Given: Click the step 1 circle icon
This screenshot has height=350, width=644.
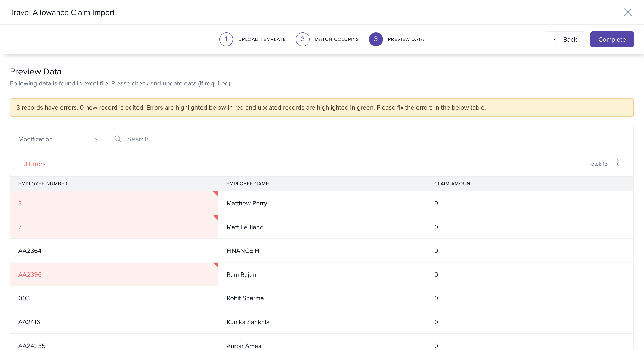Looking at the screenshot, I should click(226, 39).
